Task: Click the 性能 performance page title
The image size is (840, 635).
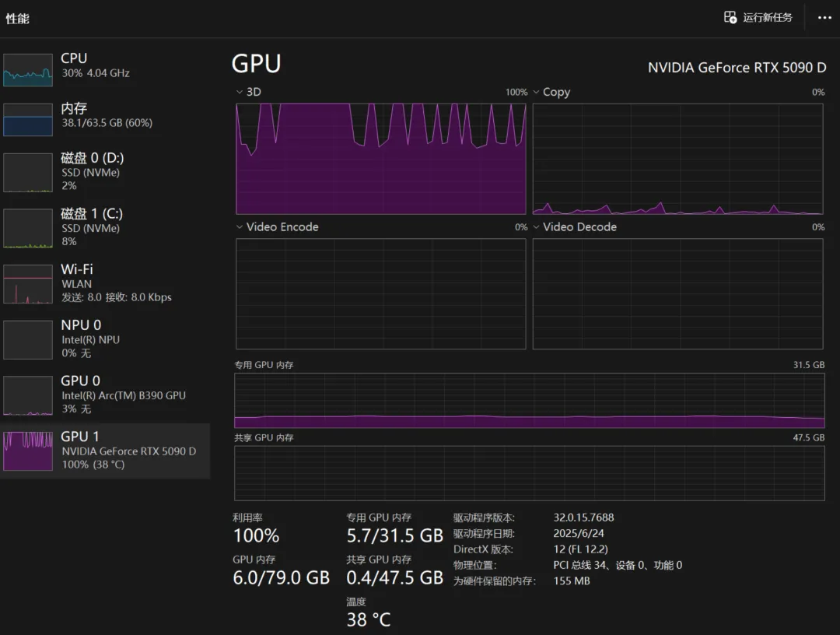Action: point(18,19)
